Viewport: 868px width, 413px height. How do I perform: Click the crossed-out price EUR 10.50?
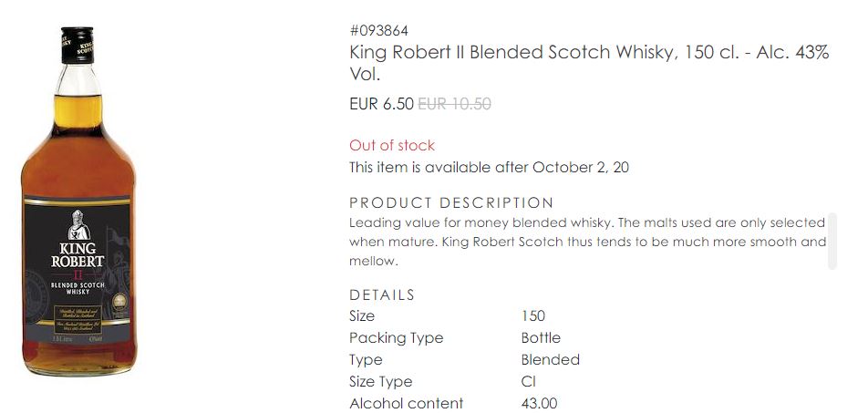[x=454, y=104]
